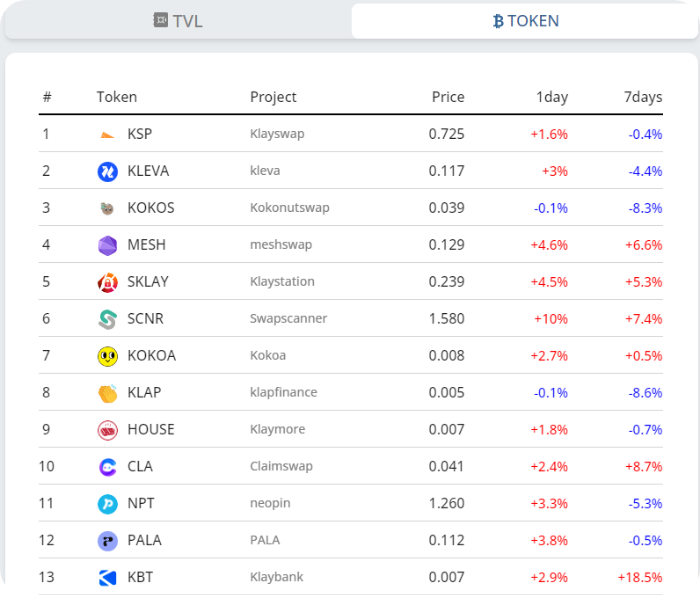Select the KLAP token name

(x=144, y=393)
